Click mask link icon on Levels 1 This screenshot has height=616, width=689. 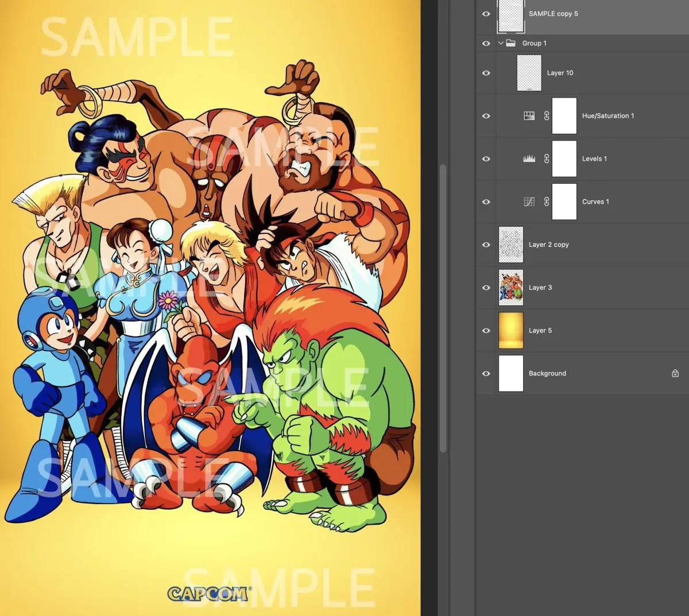(x=547, y=159)
